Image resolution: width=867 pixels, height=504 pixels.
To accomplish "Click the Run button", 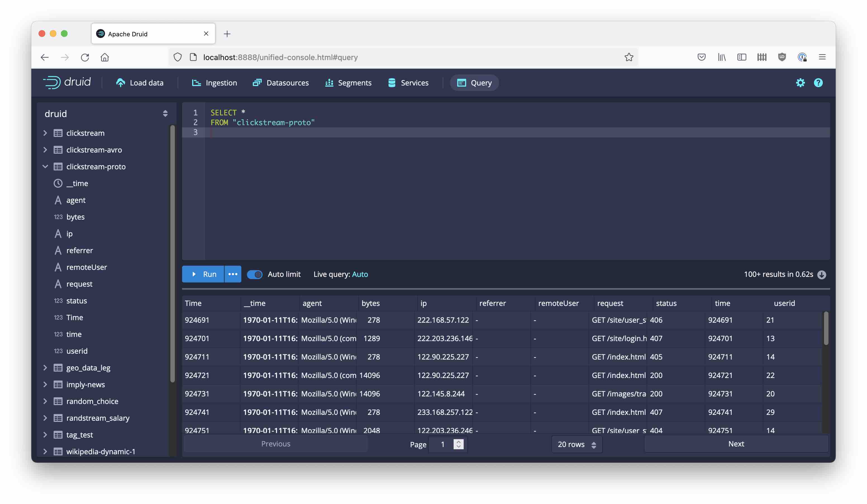I will click(203, 274).
